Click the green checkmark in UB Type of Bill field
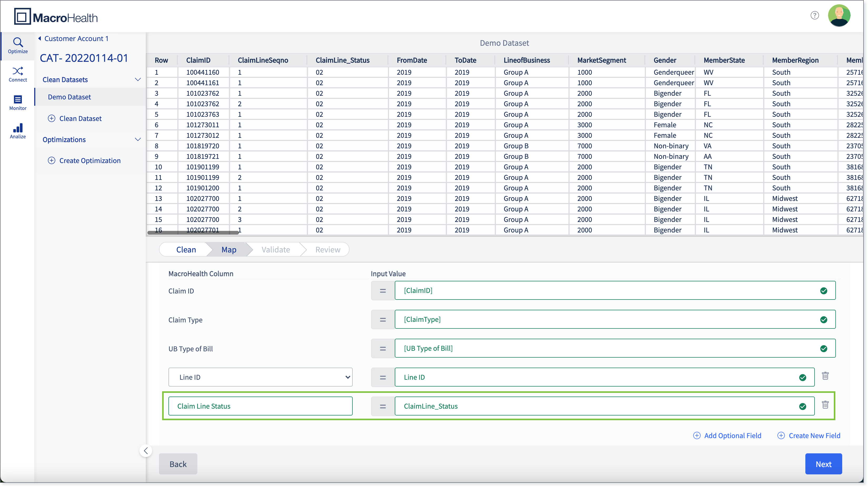 pyautogui.click(x=824, y=349)
